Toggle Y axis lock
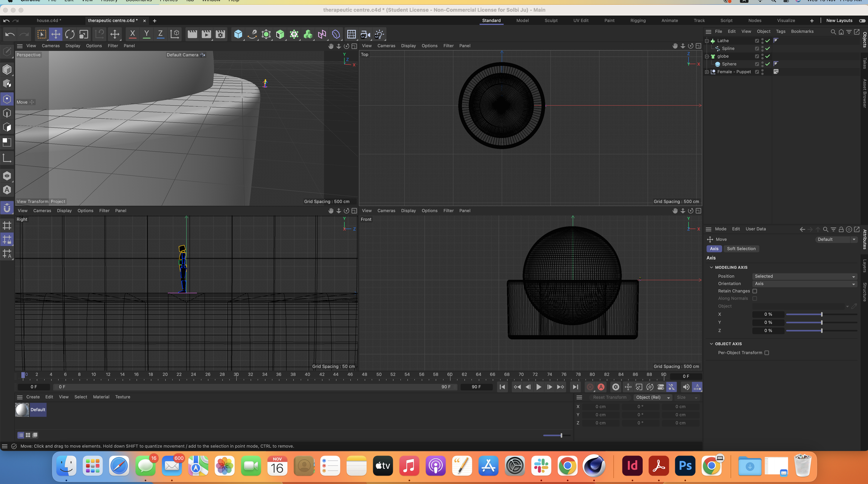The width and height of the screenshot is (868, 484). (147, 34)
